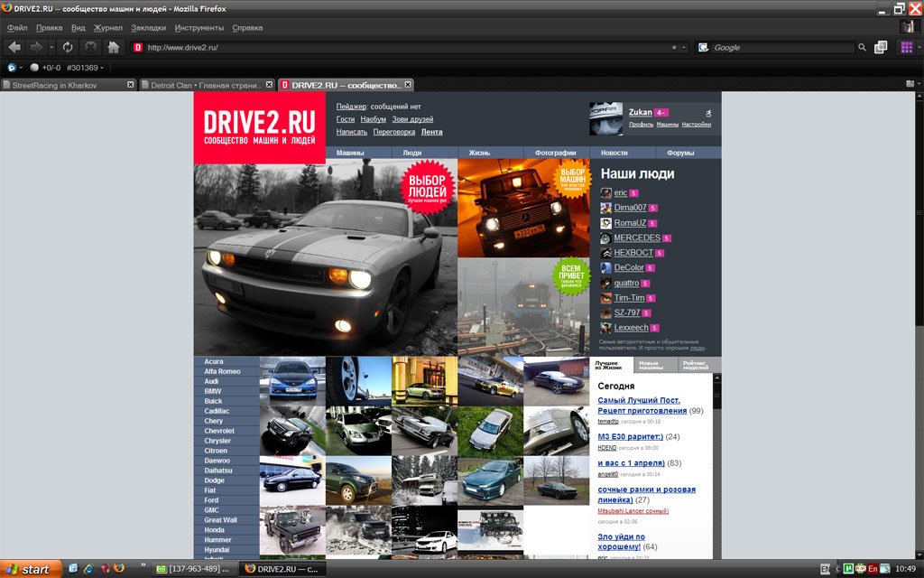Close the Detroit Clan tab

coord(269,85)
